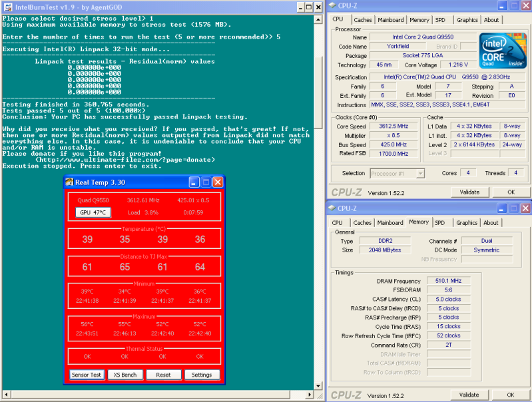Viewport: 532px width, 402px height.
Task: Minimize the IntelBurnTest window
Action: (x=300, y=7)
